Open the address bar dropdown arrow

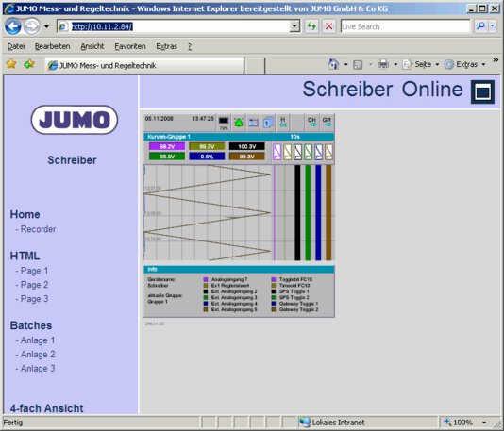tap(294, 26)
